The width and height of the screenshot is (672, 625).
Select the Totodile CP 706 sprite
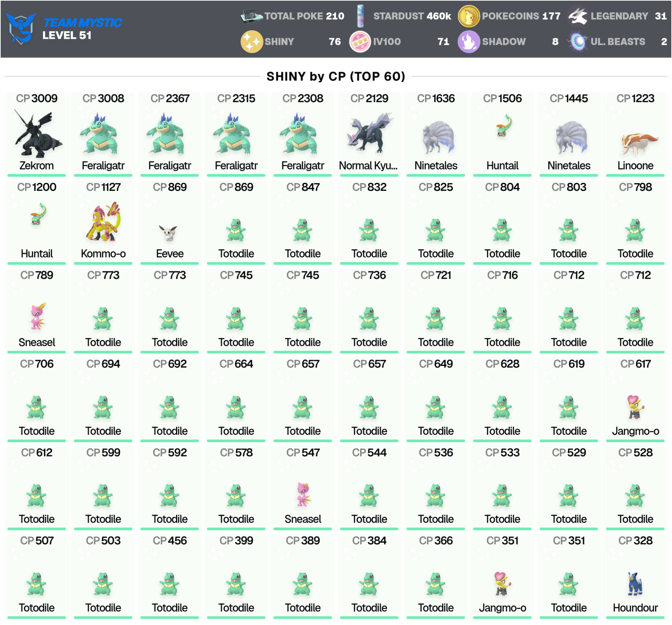click(x=36, y=407)
